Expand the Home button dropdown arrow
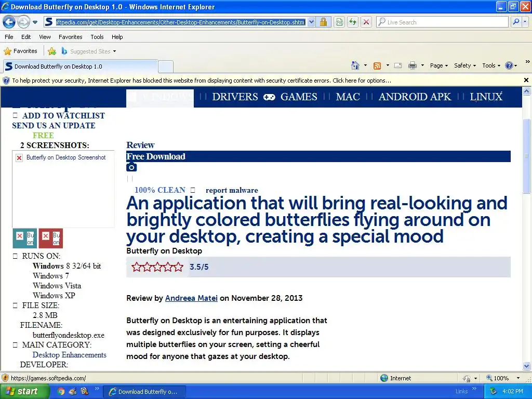532x399 pixels. pos(365,65)
